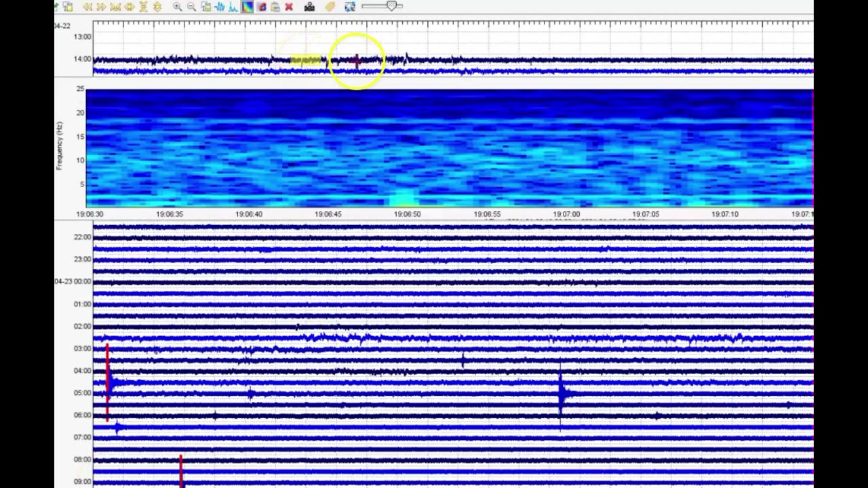Click the '22:00' helicorder row label

point(82,237)
